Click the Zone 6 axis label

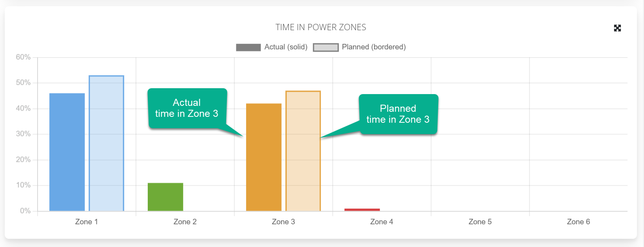579,222
